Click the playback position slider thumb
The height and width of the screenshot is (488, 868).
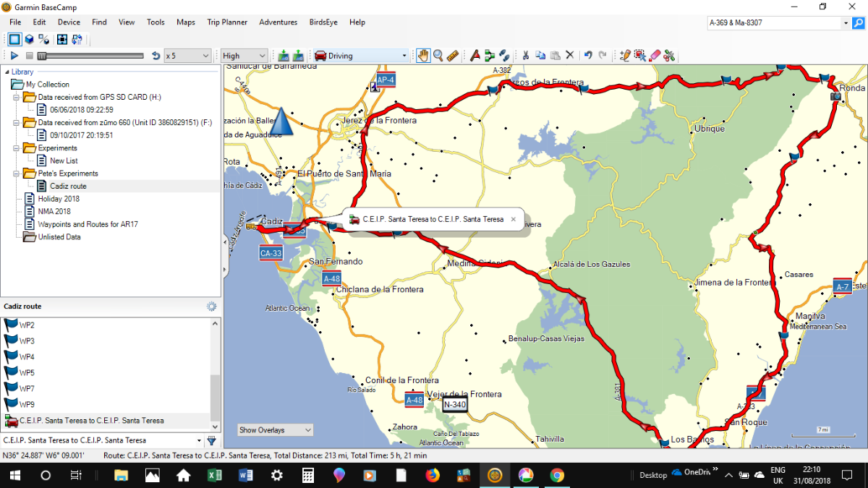coord(42,56)
